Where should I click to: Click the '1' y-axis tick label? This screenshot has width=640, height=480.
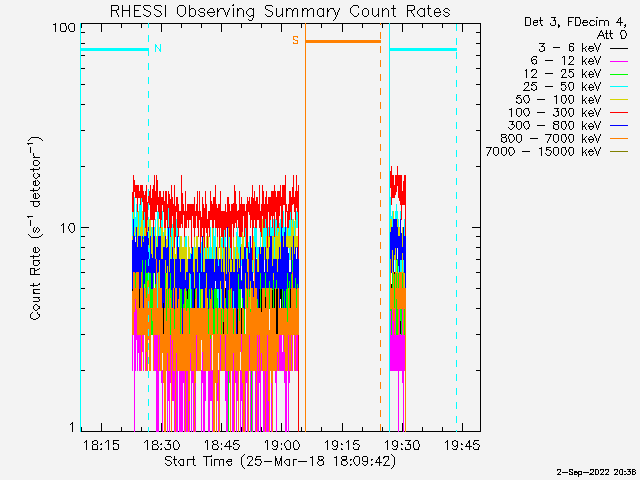(73, 427)
